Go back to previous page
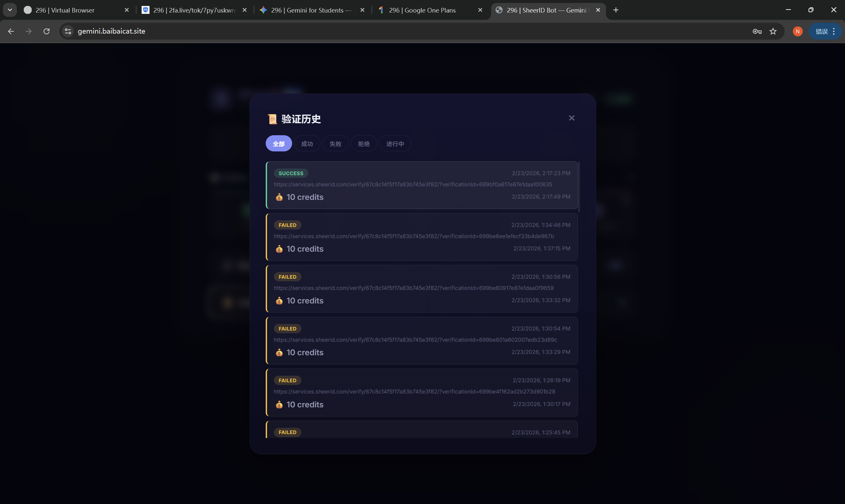This screenshot has height=504, width=845. point(11,31)
